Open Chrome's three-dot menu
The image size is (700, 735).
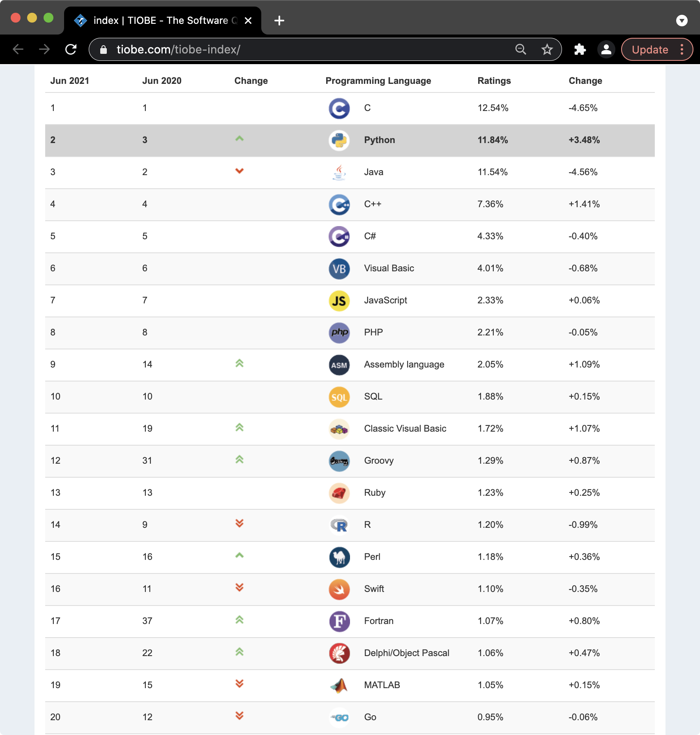tap(682, 50)
